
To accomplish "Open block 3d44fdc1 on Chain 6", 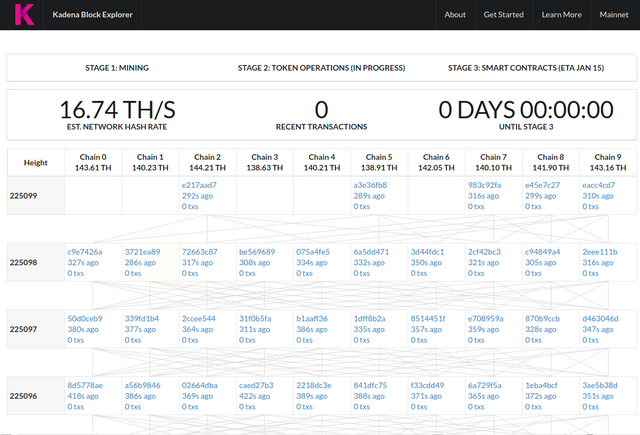I will [427, 252].
